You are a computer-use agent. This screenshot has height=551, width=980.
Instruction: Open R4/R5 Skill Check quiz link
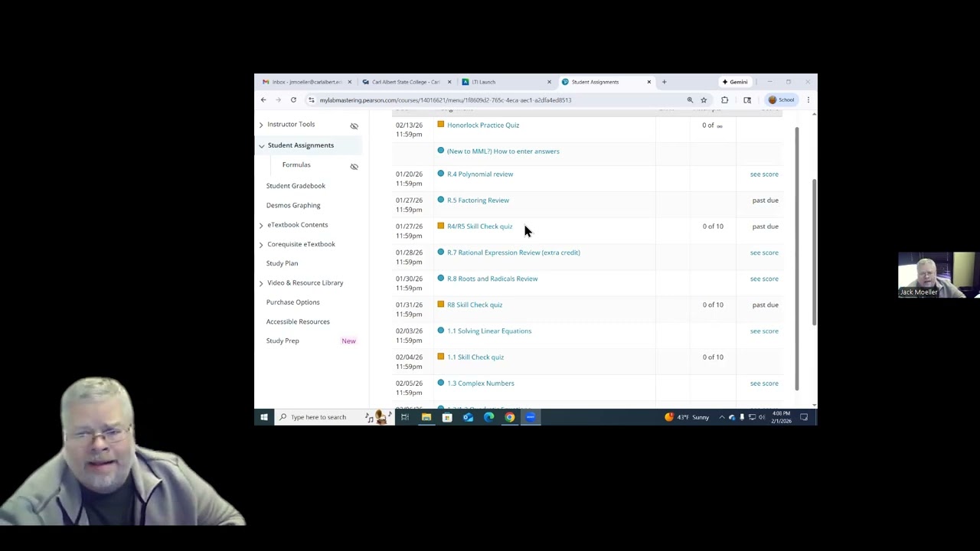479,227
